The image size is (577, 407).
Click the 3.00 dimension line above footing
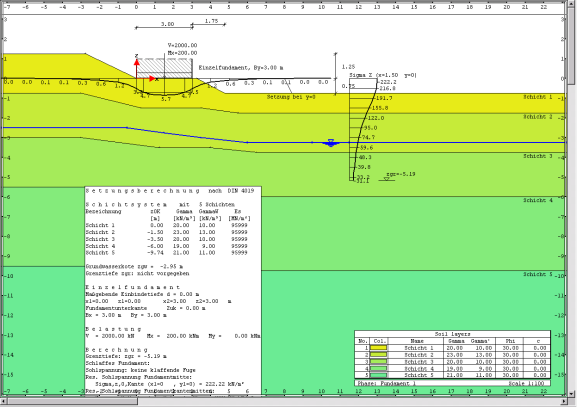click(x=164, y=26)
